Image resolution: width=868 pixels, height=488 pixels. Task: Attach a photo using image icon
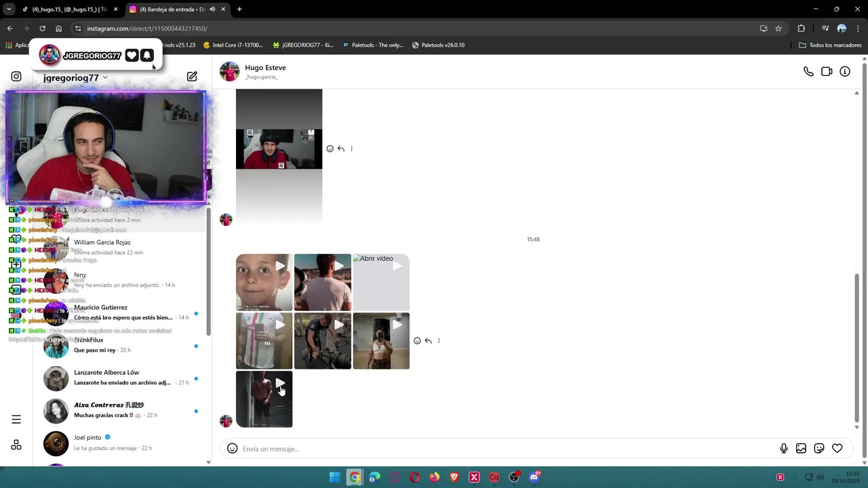pyautogui.click(x=801, y=448)
